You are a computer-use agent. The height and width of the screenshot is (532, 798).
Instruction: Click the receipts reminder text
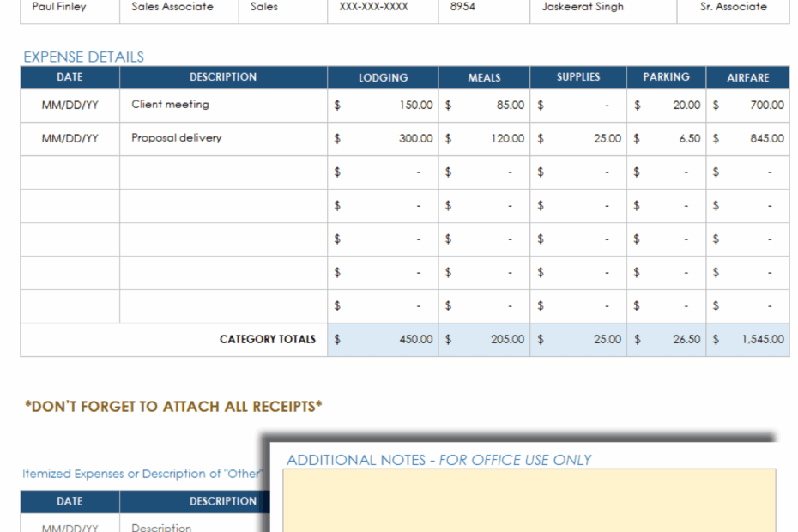coord(173,406)
